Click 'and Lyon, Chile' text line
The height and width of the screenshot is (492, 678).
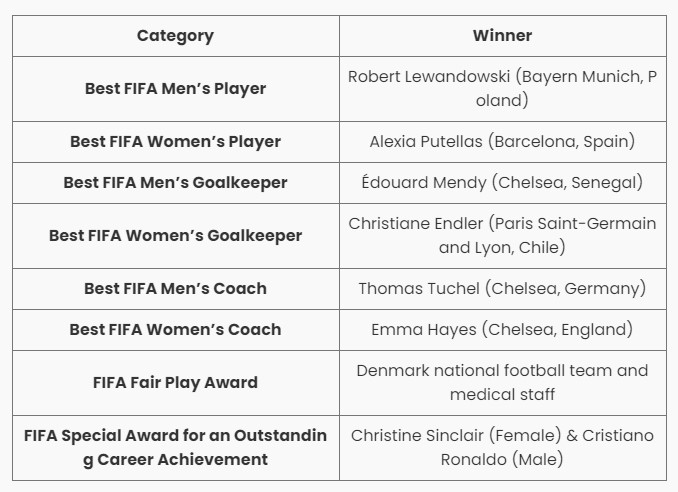pyautogui.click(x=502, y=247)
